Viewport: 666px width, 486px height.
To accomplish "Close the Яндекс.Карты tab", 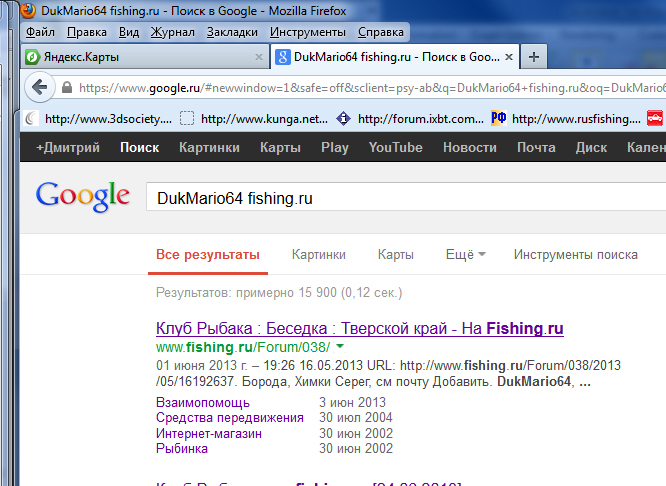I will click(258, 57).
